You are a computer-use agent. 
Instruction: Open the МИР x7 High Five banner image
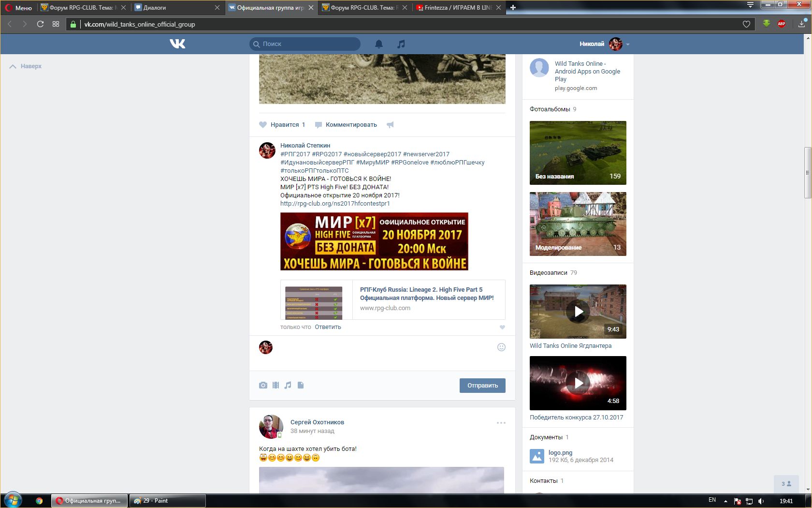(x=374, y=241)
